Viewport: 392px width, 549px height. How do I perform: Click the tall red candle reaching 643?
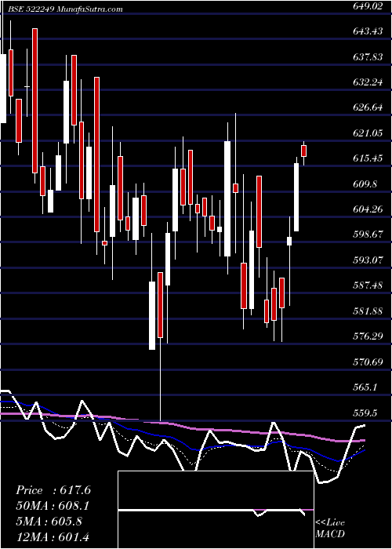34,101
